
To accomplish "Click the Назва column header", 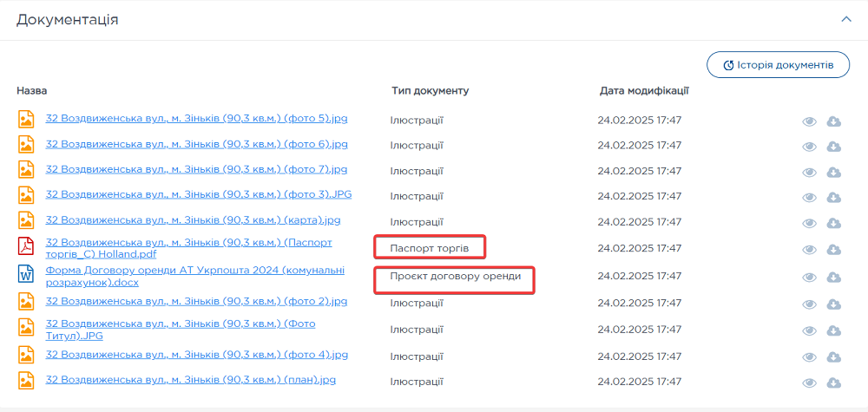I will coord(31,90).
